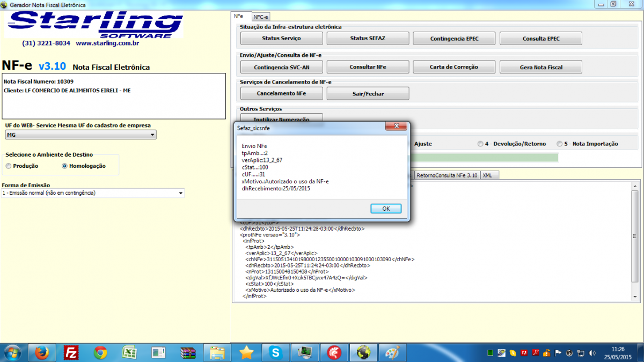This screenshot has height=362, width=644.
Task: Open Firefox from the taskbar
Action: pos(42,352)
